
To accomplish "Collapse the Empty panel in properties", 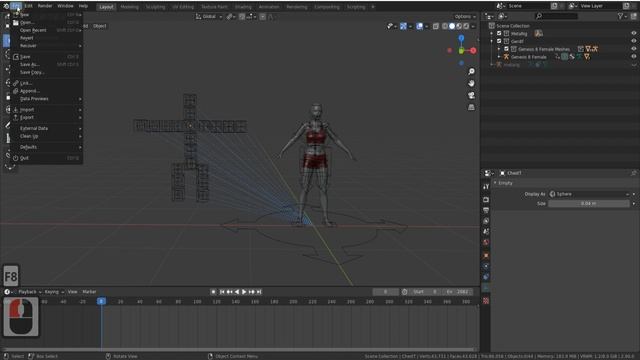I will pos(495,183).
